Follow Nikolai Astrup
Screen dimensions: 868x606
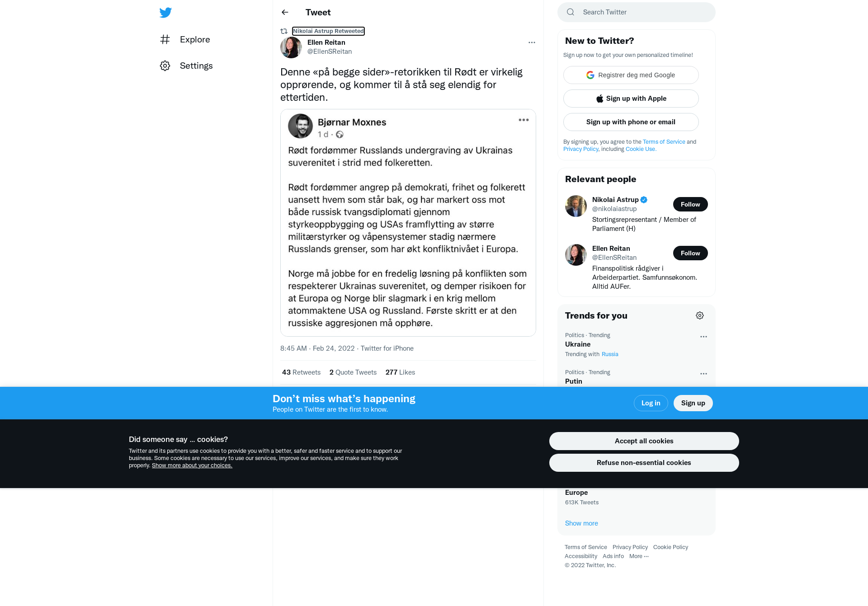[x=690, y=204]
